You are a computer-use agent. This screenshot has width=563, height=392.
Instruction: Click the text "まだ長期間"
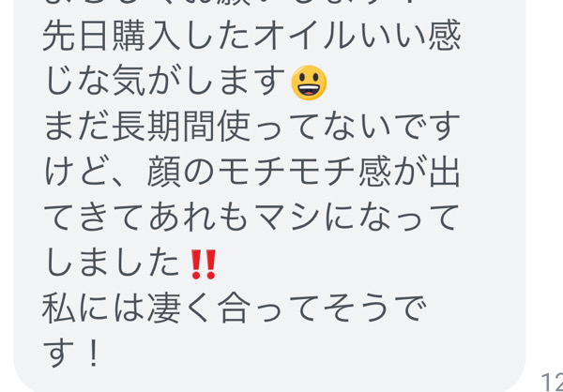tap(129, 128)
